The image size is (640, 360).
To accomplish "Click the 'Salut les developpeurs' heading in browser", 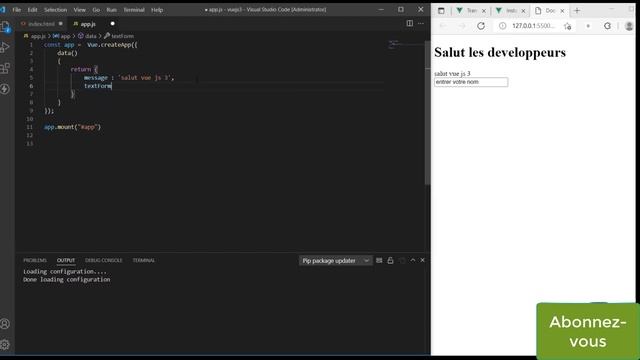I will [x=500, y=52].
